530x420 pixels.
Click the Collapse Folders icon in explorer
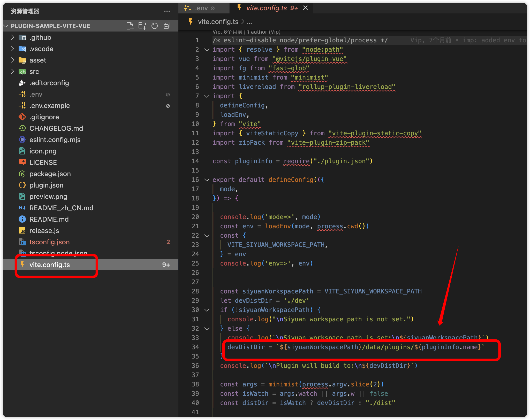pos(167,26)
